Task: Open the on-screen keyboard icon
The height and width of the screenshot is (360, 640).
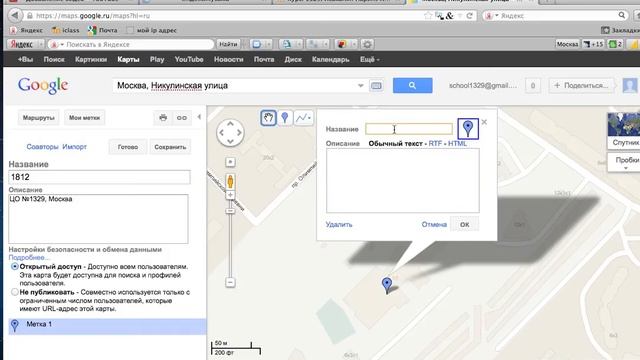Action: point(376,86)
